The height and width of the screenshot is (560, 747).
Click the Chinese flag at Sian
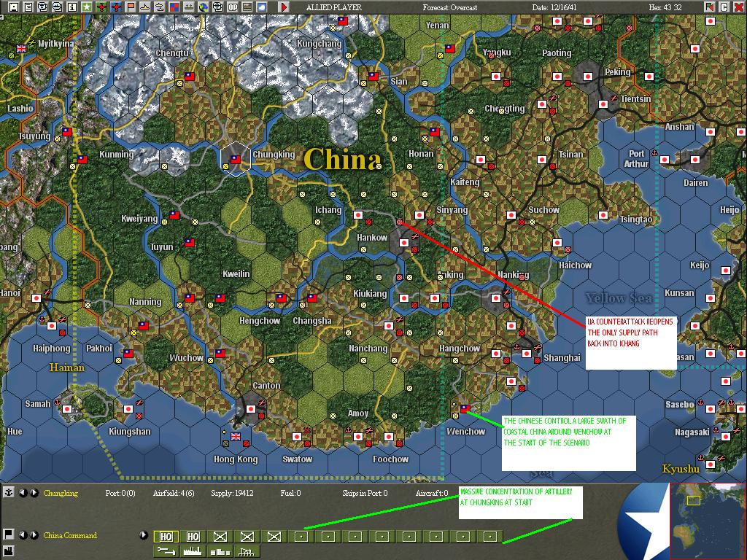373,76
